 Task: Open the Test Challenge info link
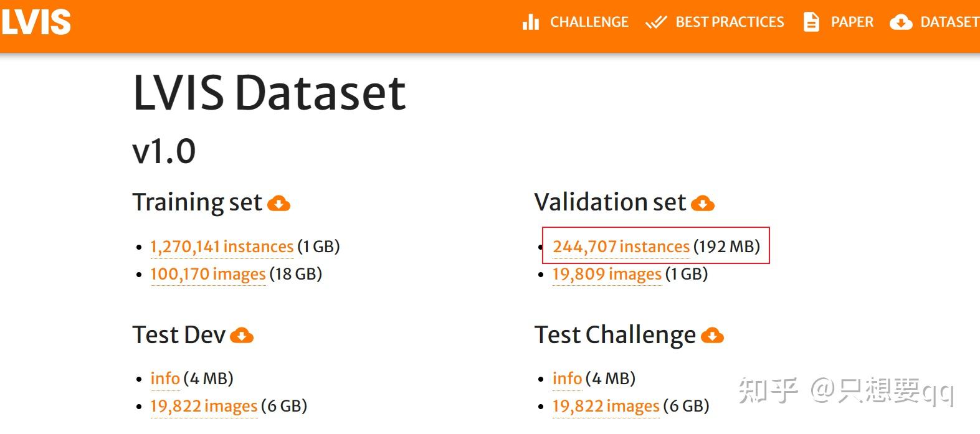tap(567, 379)
